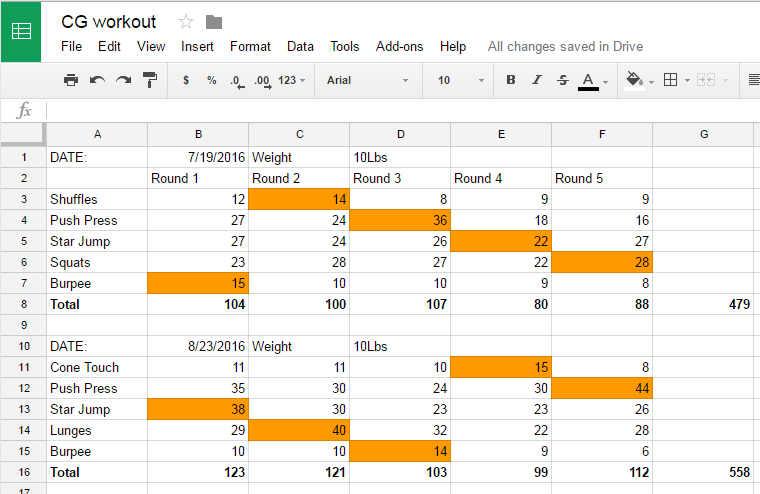Click 'All changes saved in Drive' link
Screen dimensions: 760x494
coord(565,47)
